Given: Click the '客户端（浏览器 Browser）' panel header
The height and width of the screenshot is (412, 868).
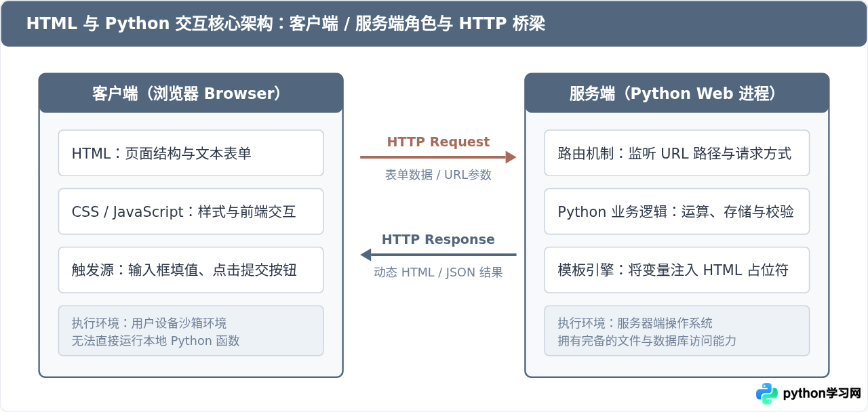Looking at the screenshot, I should [191, 94].
